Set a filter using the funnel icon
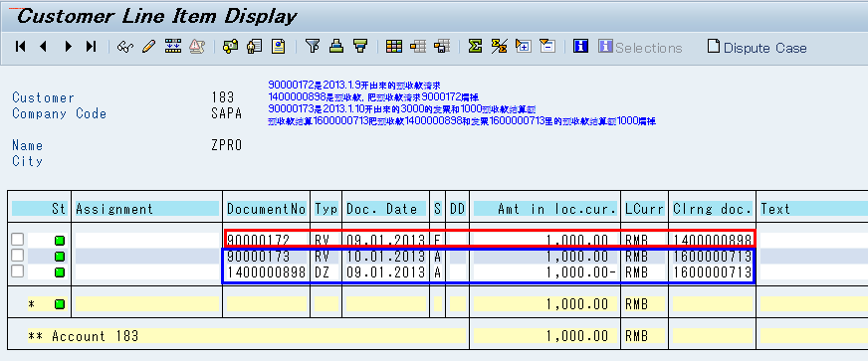Viewport: 868px width, 361px height. [313, 46]
